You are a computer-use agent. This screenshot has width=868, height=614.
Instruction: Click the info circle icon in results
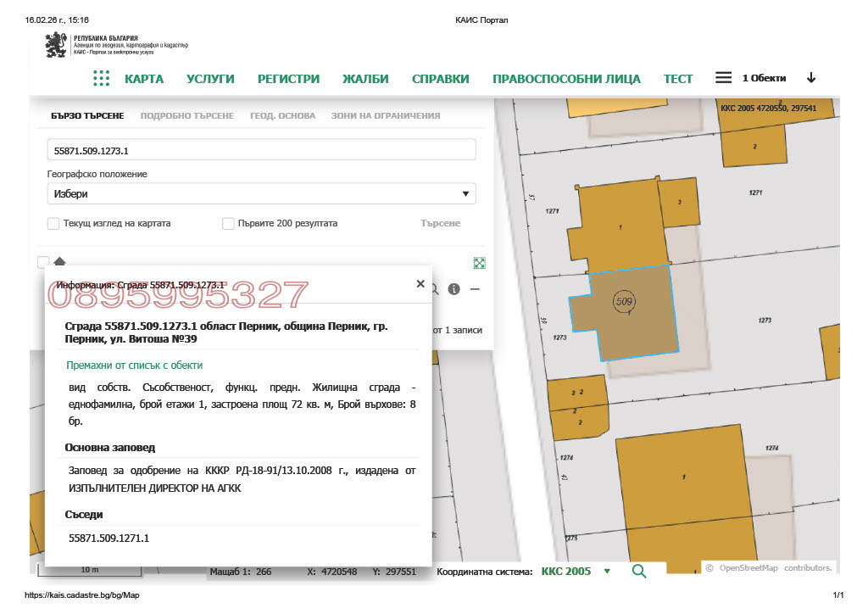[454, 289]
